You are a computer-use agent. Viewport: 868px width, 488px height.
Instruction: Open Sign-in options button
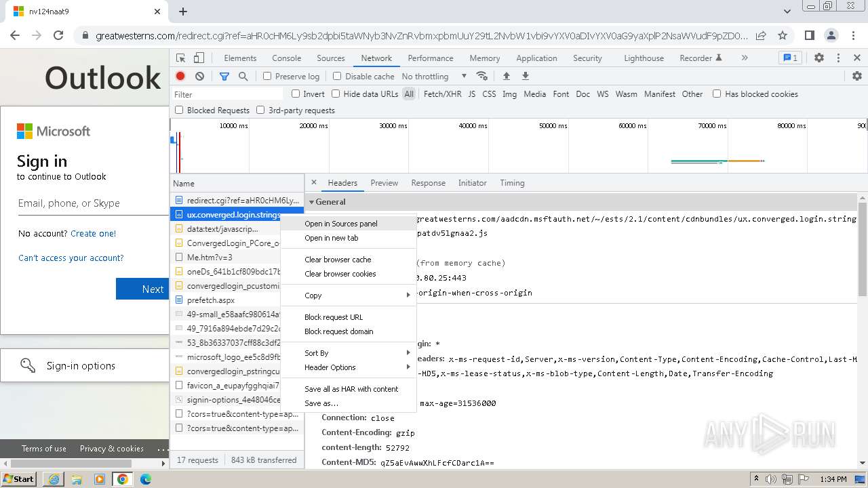coord(85,366)
